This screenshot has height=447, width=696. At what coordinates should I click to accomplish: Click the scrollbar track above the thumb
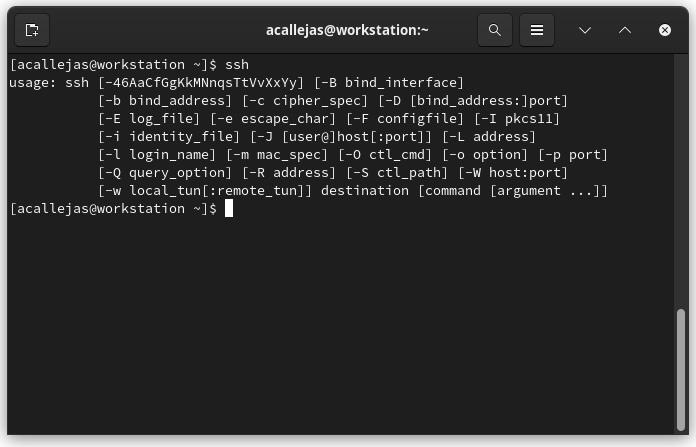click(680, 182)
